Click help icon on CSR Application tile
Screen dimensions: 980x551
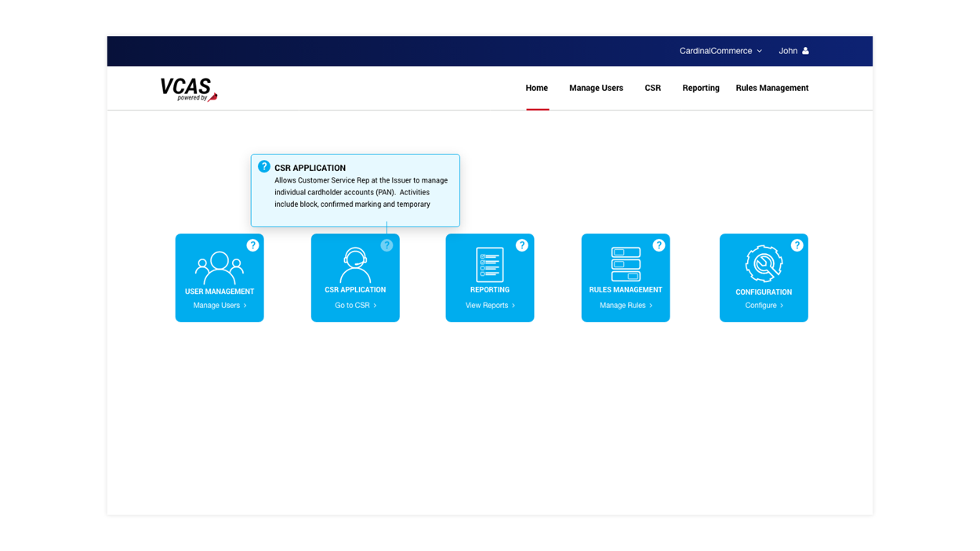pyautogui.click(x=387, y=245)
